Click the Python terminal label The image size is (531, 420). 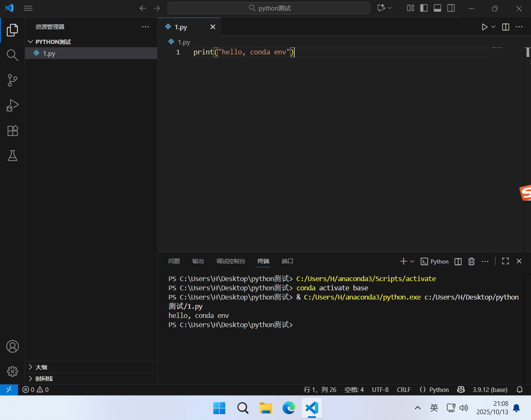(x=434, y=261)
